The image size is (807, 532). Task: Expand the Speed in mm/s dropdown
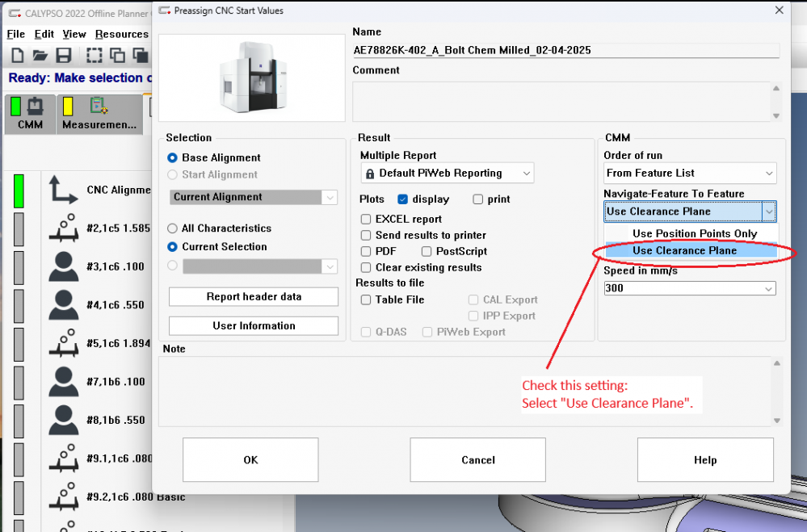(689, 288)
